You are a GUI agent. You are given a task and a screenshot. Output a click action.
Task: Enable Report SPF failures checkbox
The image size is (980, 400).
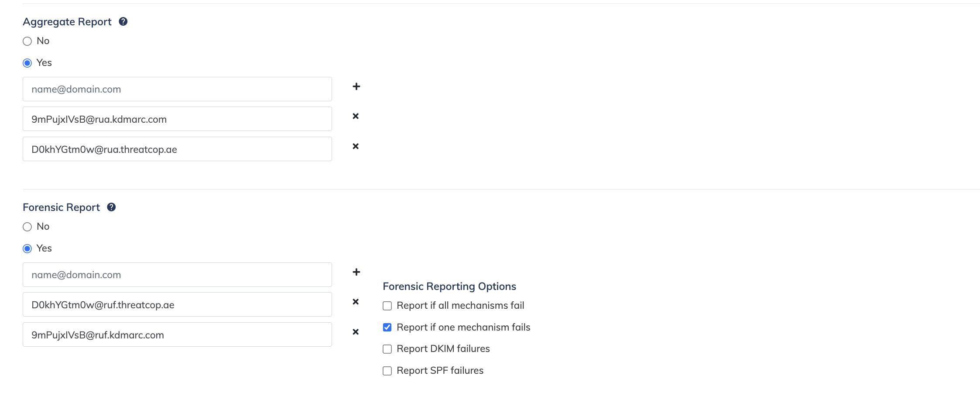pos(387,371)
